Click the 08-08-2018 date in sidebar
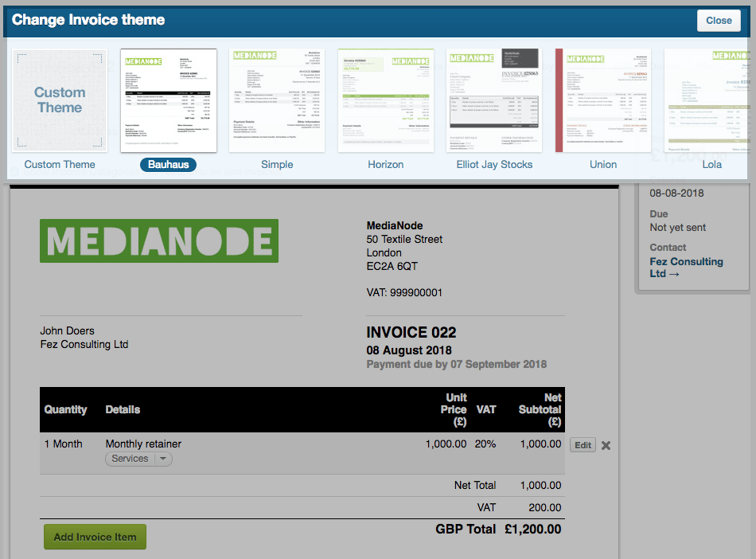Image resolution: width=756 pixels, height=559 pixels. tap(676, 193)
